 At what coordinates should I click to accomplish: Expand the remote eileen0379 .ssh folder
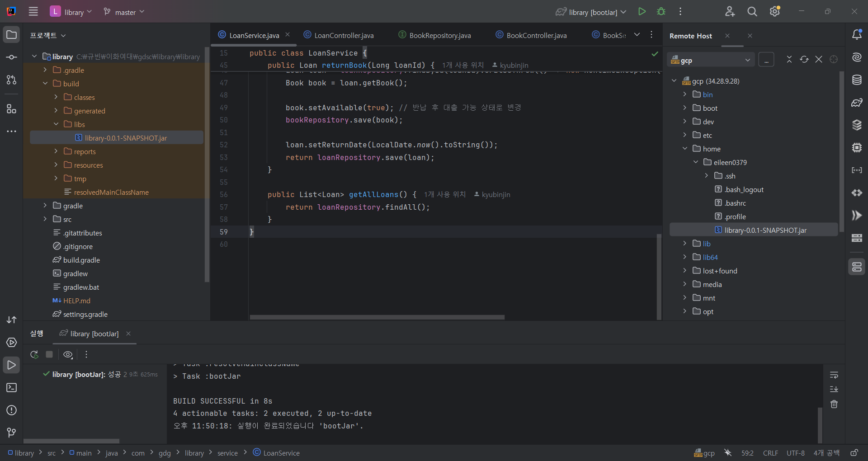click(707, 176)
